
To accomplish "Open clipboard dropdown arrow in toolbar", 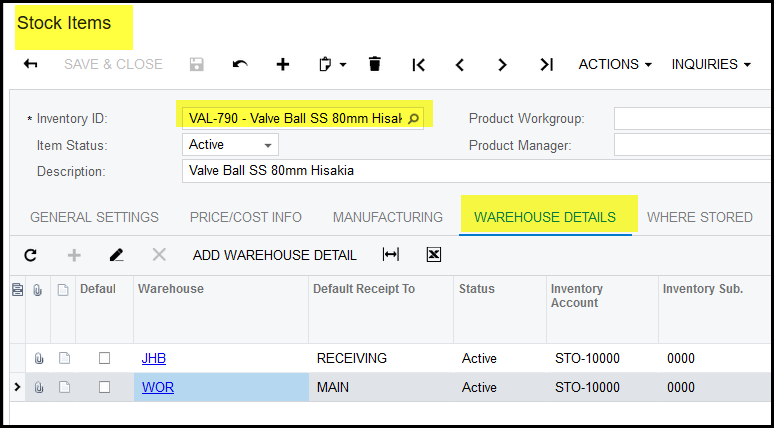I will click(343, 65).
